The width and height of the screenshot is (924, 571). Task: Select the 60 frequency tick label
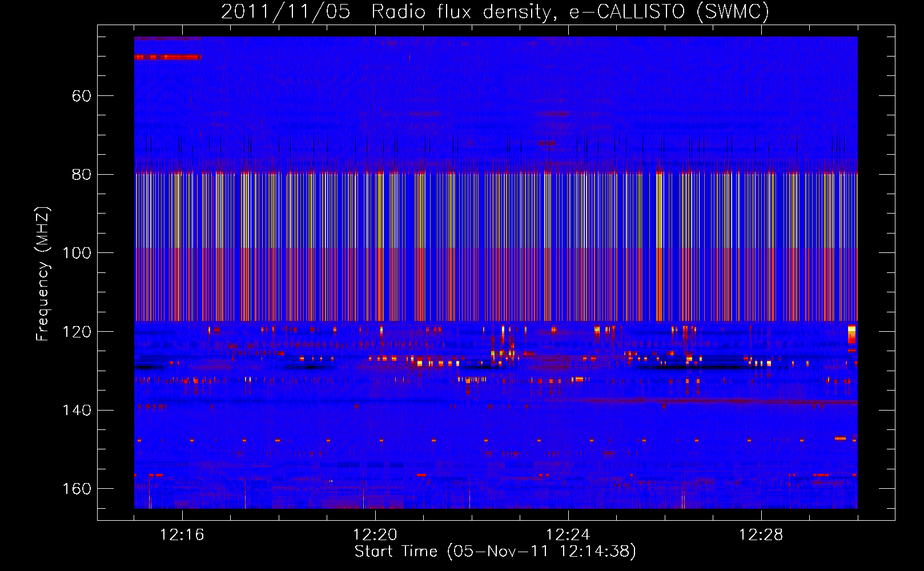point(82,96)
